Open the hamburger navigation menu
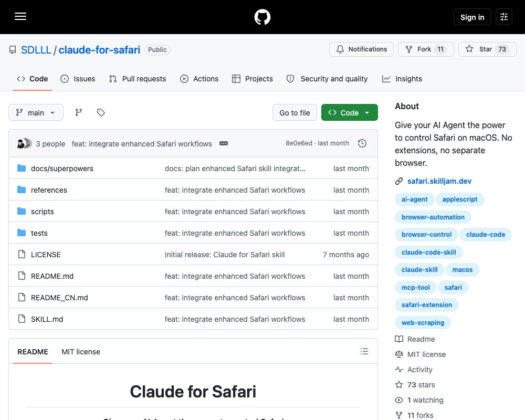This screenshot has height=420, width=525. click(20, 16)
